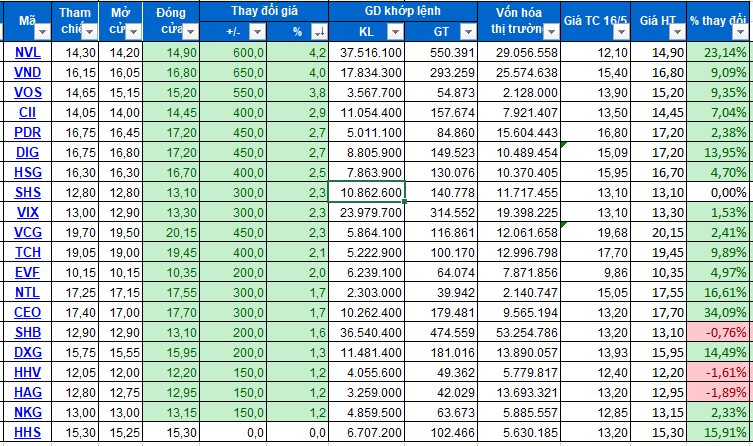
Task: Open the NVL ticker link
Action: (x=27, y=52)
